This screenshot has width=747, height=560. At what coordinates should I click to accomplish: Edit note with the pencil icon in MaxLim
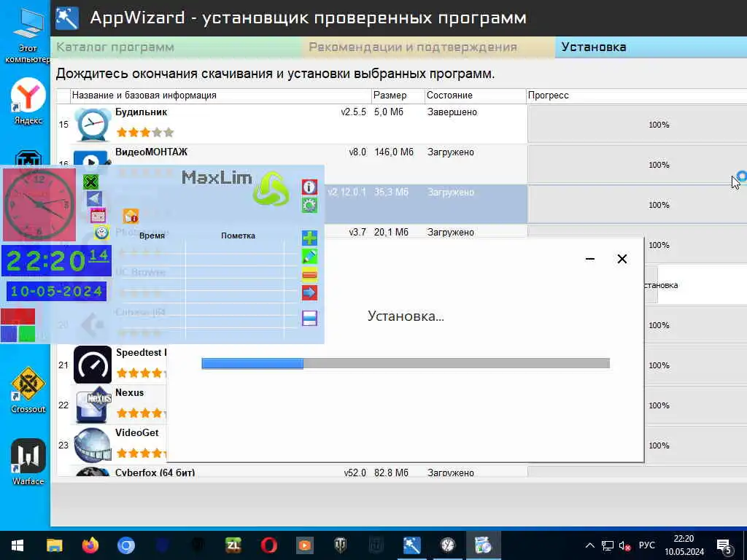click(x=309, y=257)
